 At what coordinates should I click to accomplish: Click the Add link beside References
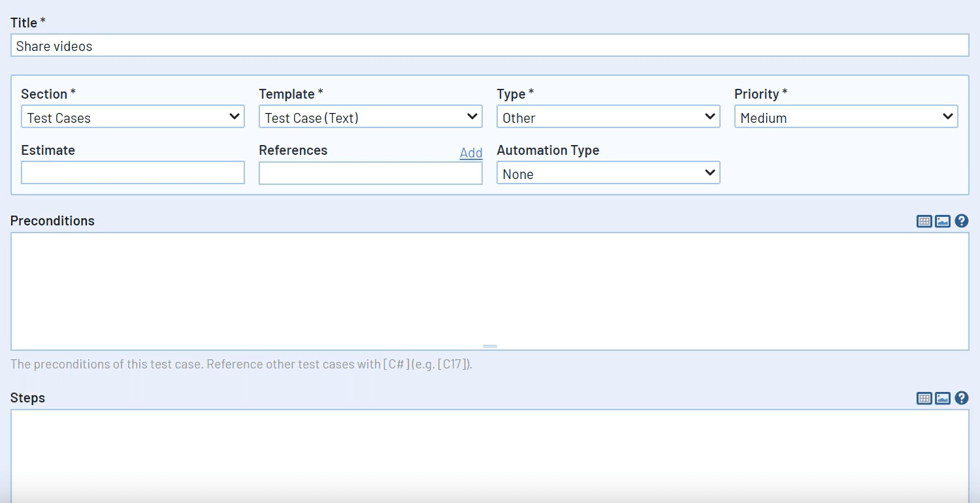pos(470,152)
